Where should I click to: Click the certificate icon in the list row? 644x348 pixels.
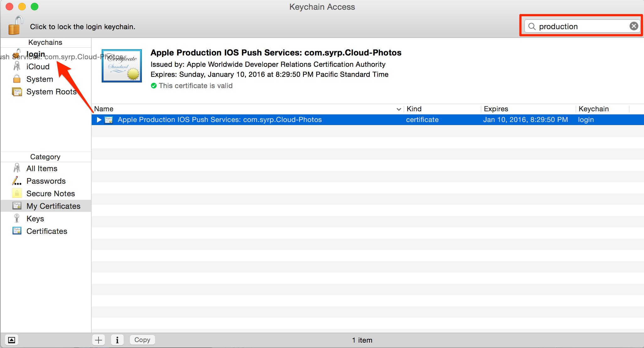tap(109, 120)
